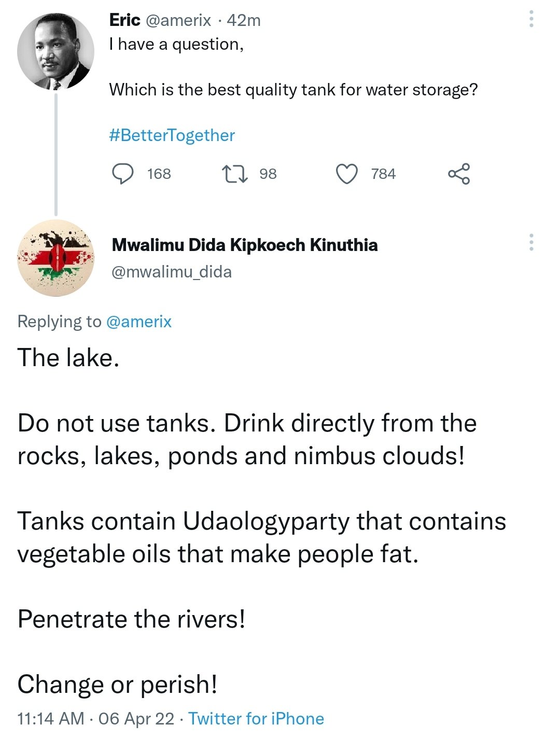Open the three-dot menu on Eric's tweet
This screenshot has width=560, height=739.
[531, 19]
